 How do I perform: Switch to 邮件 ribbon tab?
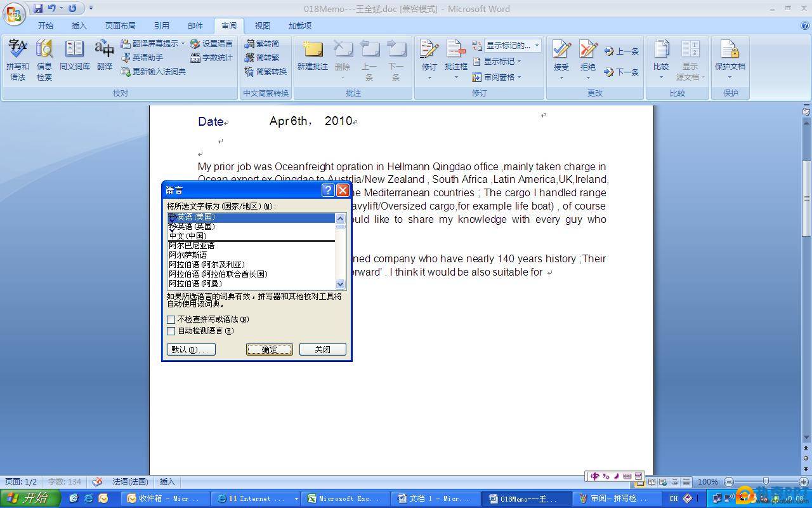pyautogui.click(x=195, y=26)
